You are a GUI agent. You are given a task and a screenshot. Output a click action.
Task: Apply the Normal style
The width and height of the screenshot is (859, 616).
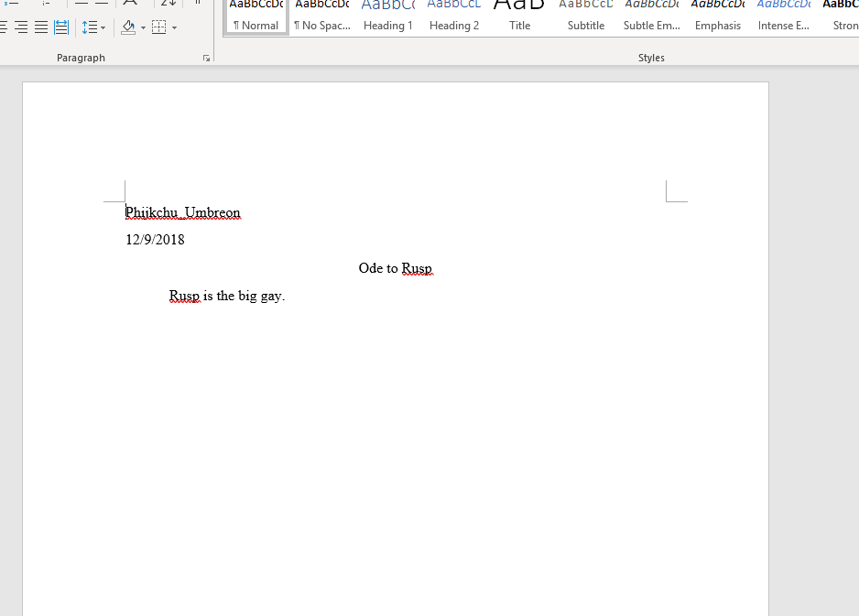[256, 17]
